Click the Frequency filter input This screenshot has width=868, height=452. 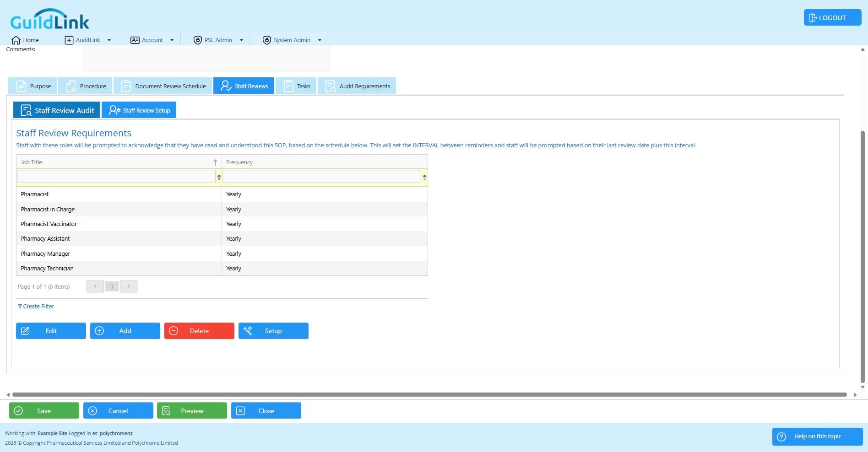(321, 177)
